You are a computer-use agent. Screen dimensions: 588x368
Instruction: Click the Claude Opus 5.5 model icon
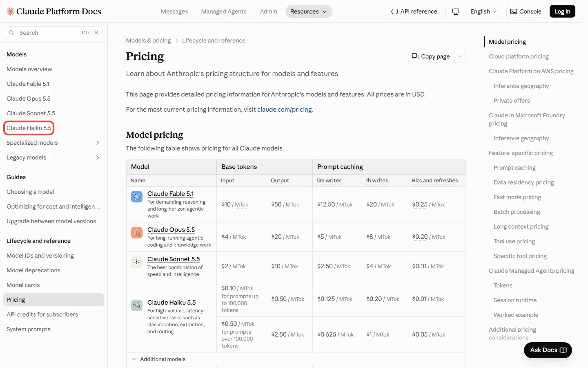tap(137, 233)
